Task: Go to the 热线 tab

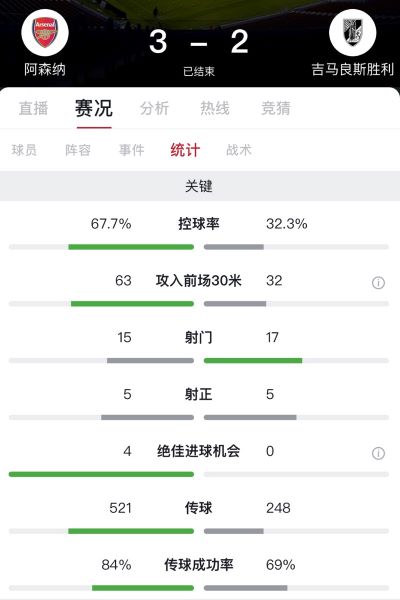Action: pos(215,108)
